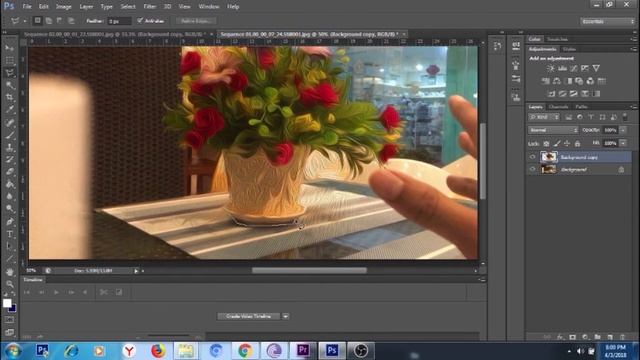Open Google Chrome from the taskbar

(245, 351)
